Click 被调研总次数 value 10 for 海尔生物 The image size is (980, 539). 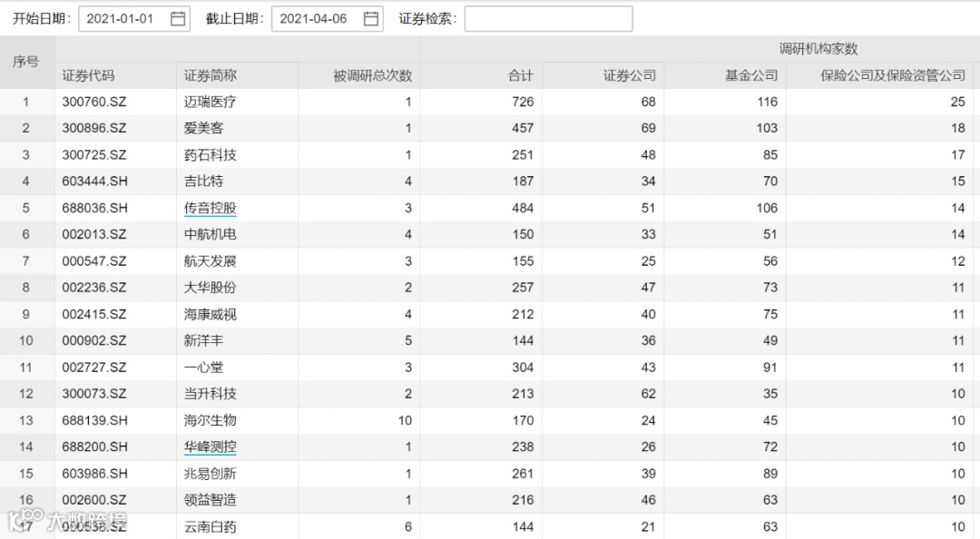(x=405, y=420)
